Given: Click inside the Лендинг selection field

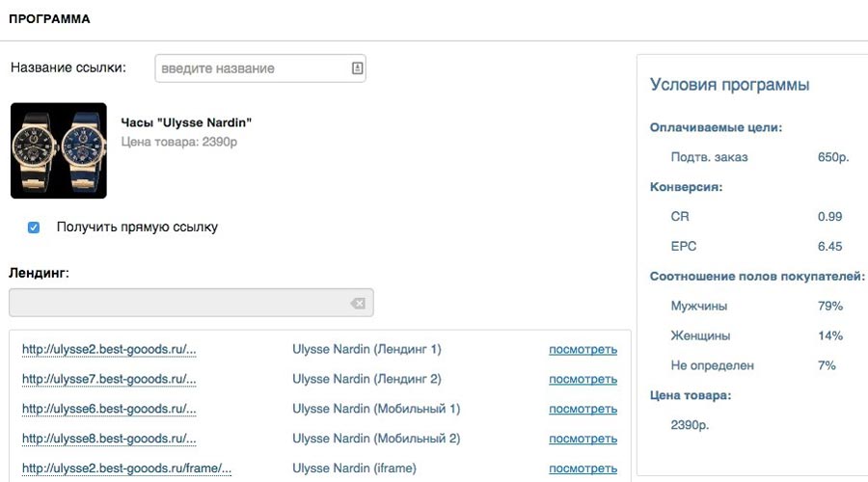Looking at the screenshot, I should click(x=191, y=303).
